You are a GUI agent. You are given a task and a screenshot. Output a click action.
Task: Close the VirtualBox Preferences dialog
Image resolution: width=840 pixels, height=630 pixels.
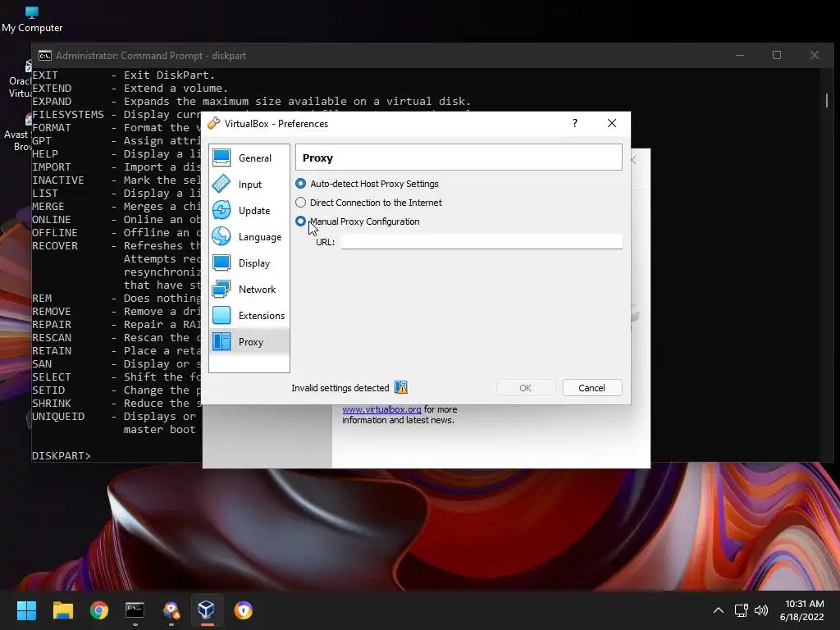[612, 123]
